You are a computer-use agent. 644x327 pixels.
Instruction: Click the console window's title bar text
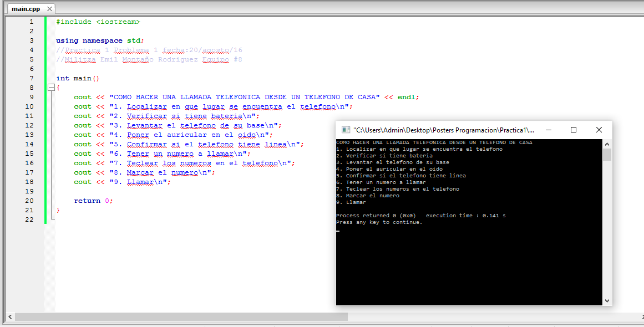pos(438,130)
